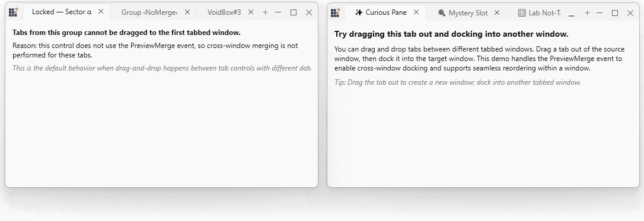Click the app icon in the Locked Sector window
The width and height of the screenshot is (644, 221).
pos(14,12)
